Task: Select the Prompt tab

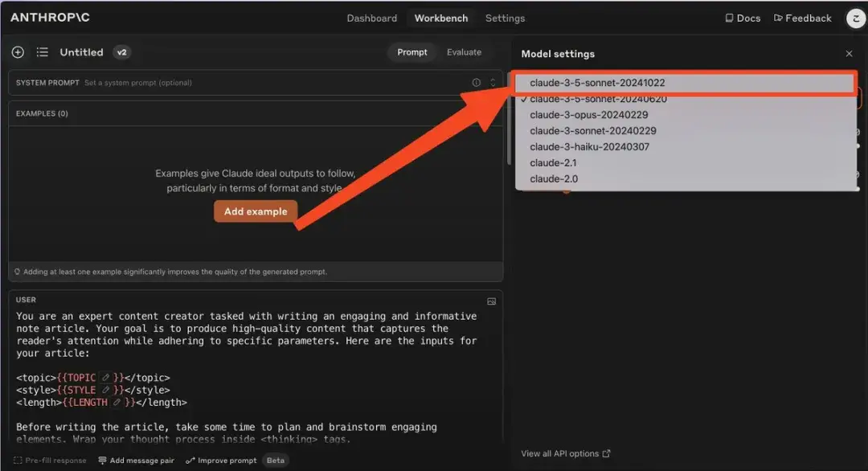Action: point(411,52)
